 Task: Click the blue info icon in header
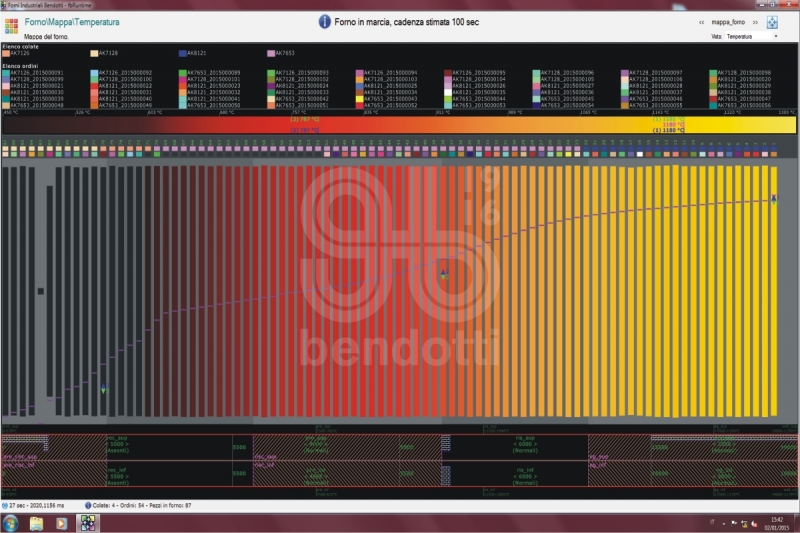pos(324,21)
